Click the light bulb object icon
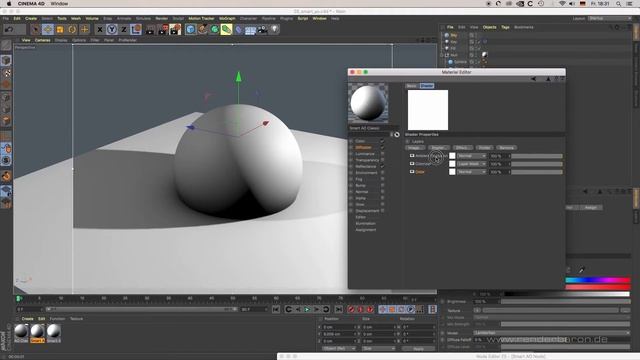The width and height of the screenshot is (640, 360). pyautogui.click(x=275, y=29)
